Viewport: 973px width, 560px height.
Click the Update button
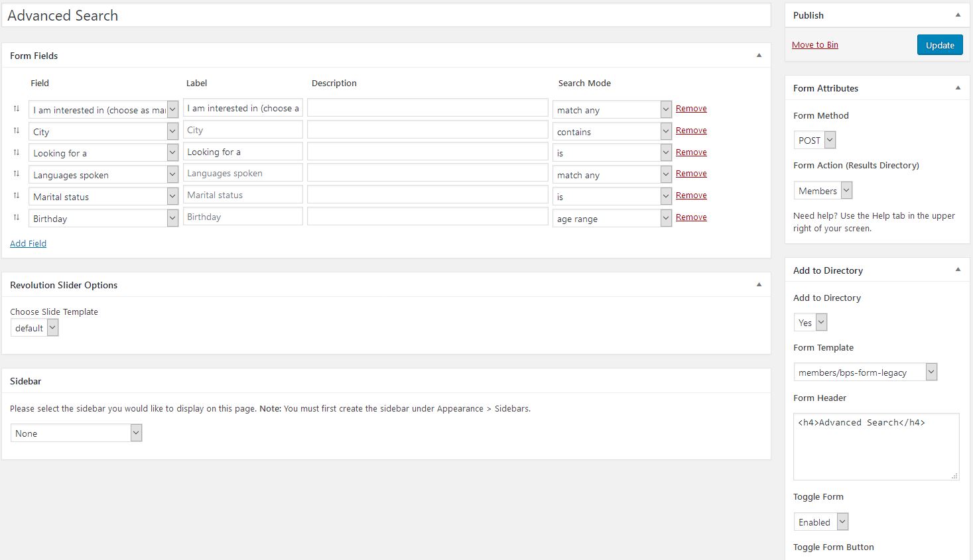tap(940, 45)
